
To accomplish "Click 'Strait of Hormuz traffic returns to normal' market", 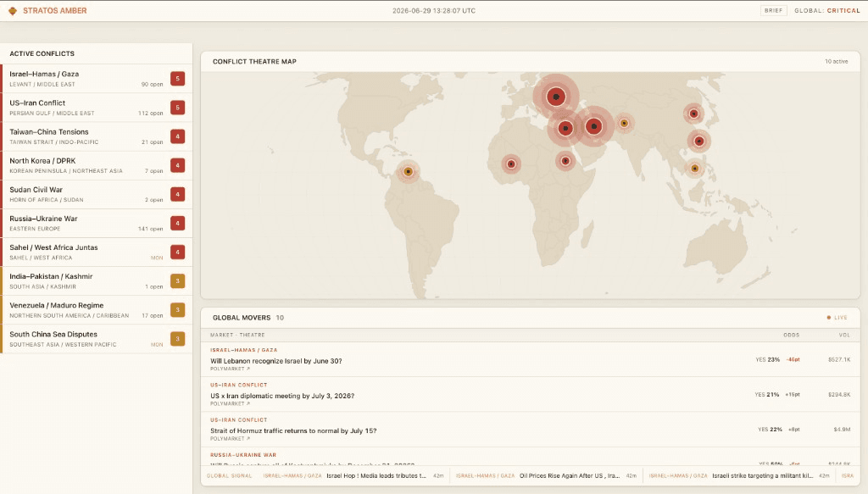I will click(x=293, y=430).
